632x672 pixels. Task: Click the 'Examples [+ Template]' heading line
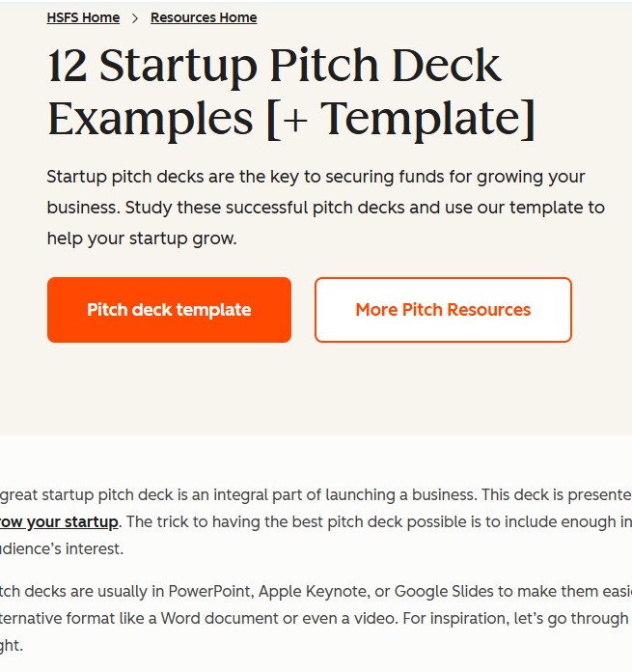pyautogui.click(x=289, y=118)
